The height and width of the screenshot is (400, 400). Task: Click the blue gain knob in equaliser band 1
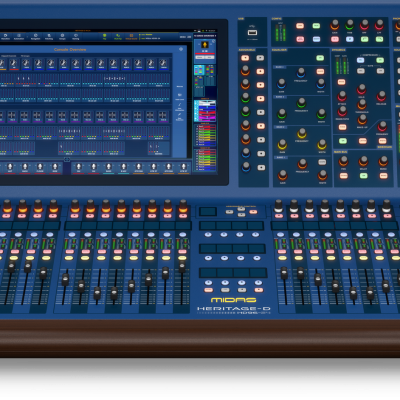click(x=282, y=83)
